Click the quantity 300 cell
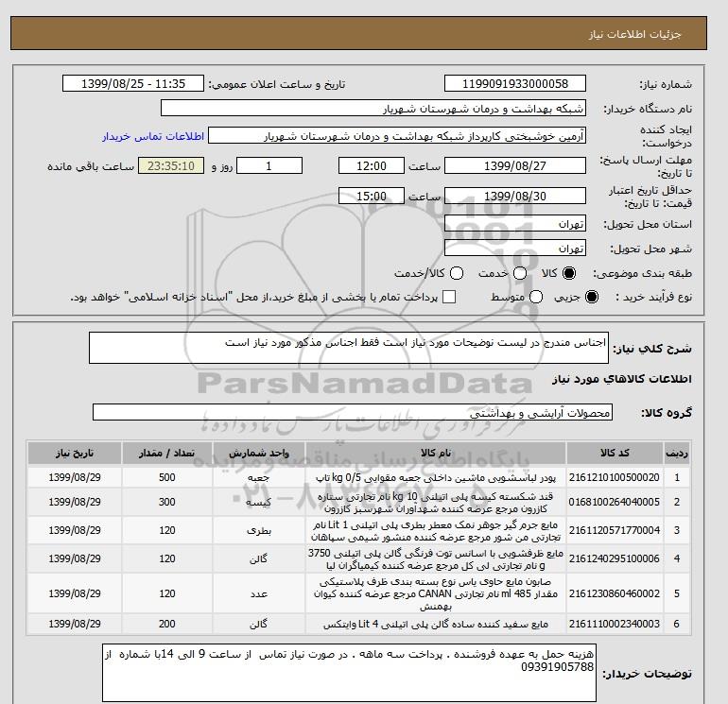Image resolution: width=728 pixels, height=704 pixels. (167, 502)
